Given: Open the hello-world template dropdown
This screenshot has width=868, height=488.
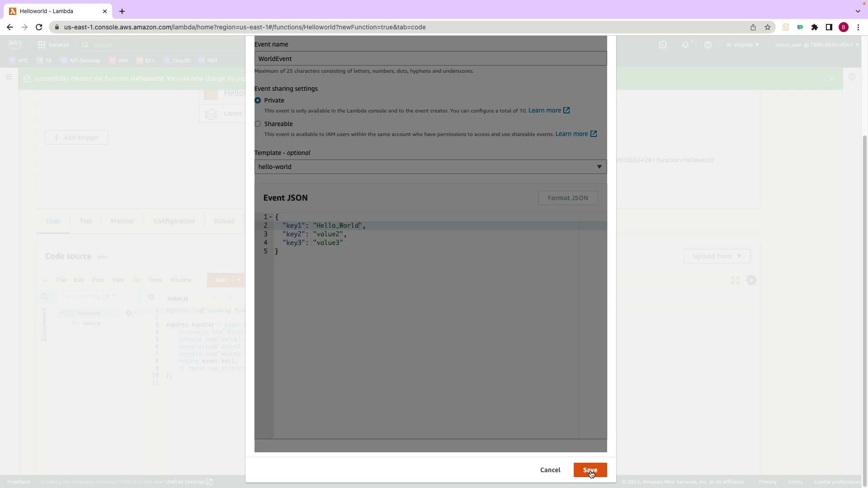Looking at the screenshot, I should click(x=430, y=167).
